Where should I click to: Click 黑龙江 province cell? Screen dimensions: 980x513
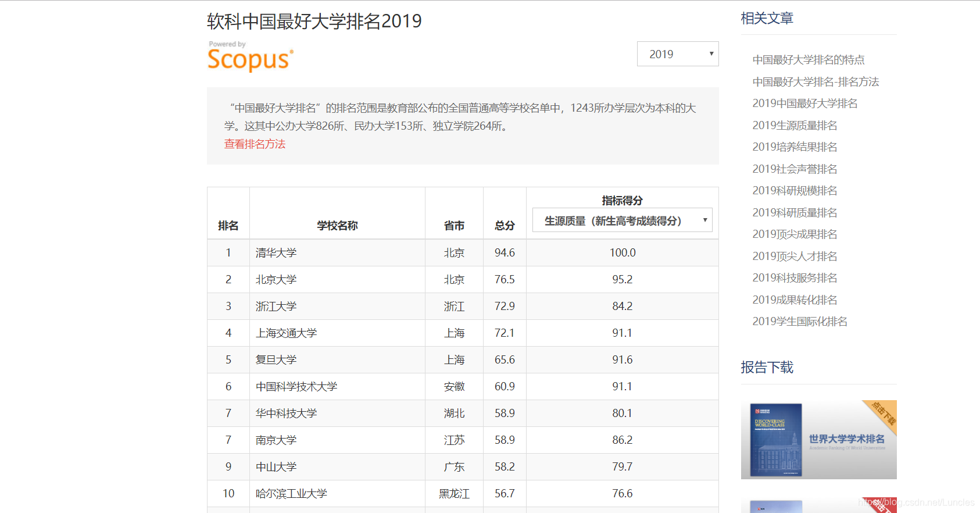pyautogui.click(x=454, y=494)
